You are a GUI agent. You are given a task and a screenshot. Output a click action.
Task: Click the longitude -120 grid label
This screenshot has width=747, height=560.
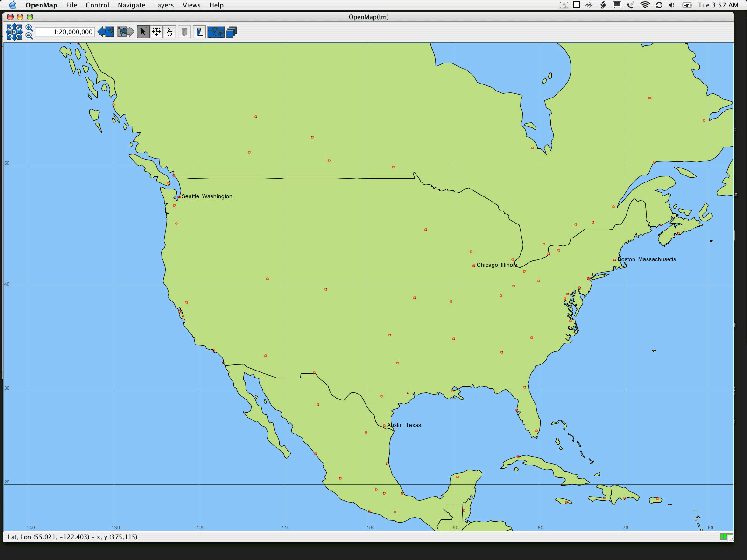tap(200, 528)
